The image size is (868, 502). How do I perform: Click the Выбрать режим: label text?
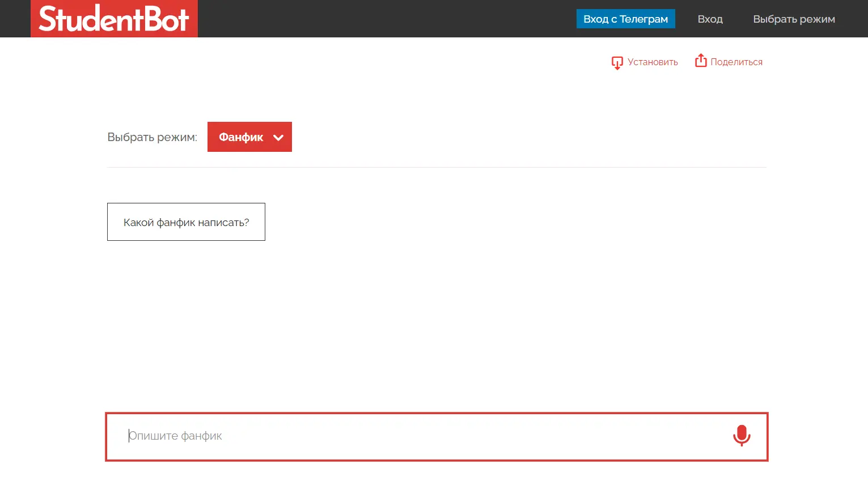152,137
